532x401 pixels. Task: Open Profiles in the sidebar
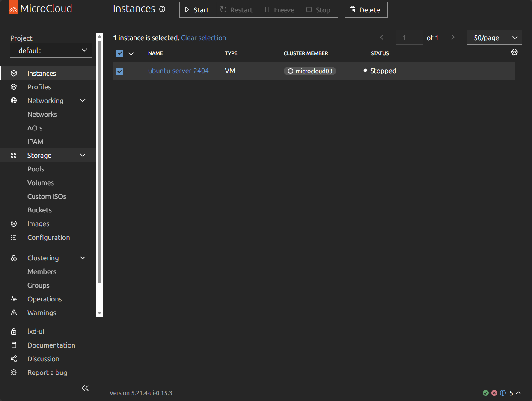click(48, 87)
